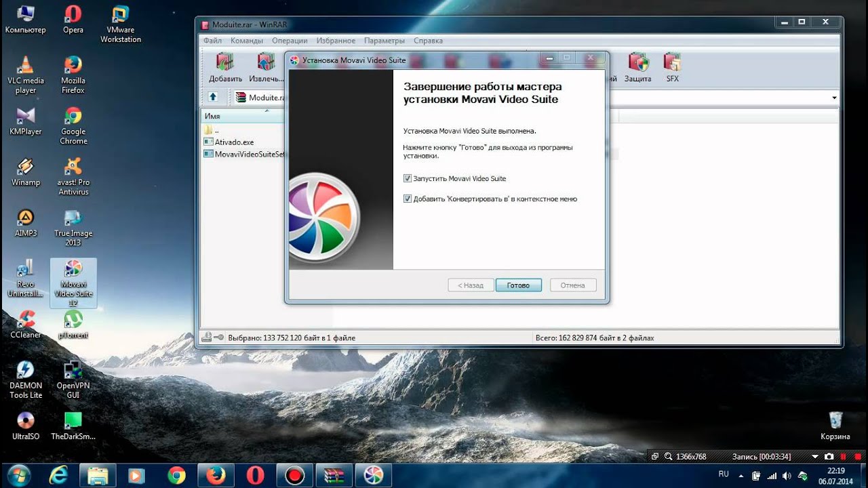
Task: Click the network signal tray icon
Action: pyautogui.click(x=772, y=475)
